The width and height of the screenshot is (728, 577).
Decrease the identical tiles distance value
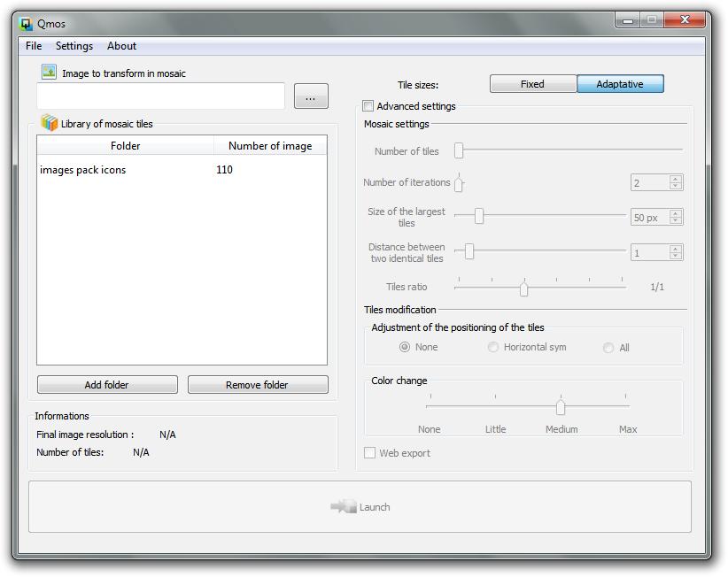[676, 256]
